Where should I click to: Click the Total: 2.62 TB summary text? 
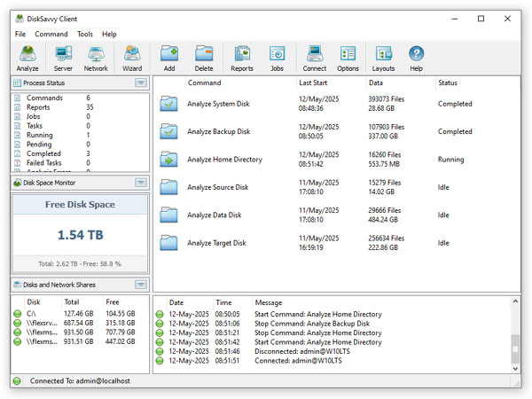[80, 264]
